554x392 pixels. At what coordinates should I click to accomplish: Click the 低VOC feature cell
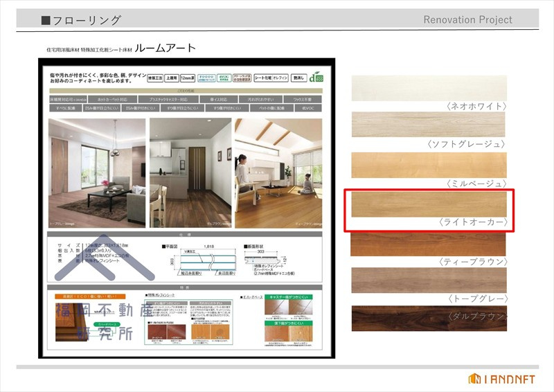tap(308, 108)
